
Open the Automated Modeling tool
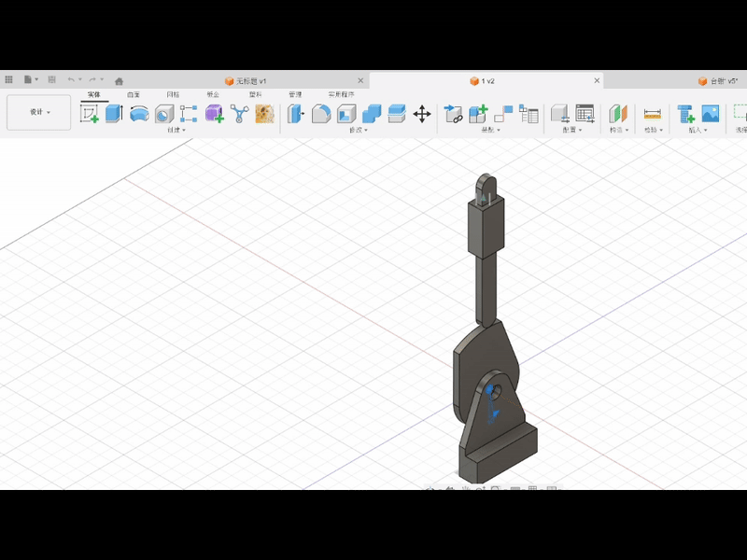(240, 114)
